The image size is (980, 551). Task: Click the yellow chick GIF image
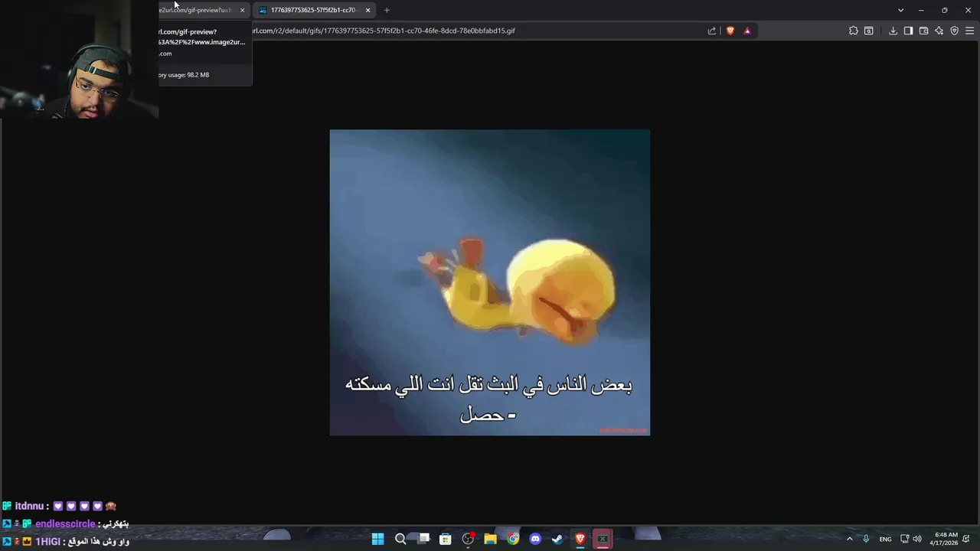489,282
